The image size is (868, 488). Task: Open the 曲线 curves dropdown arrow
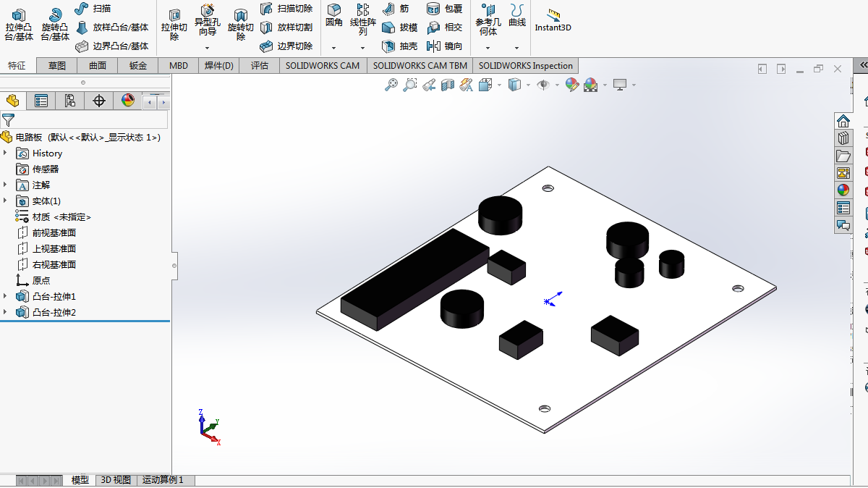pos(517,48)
